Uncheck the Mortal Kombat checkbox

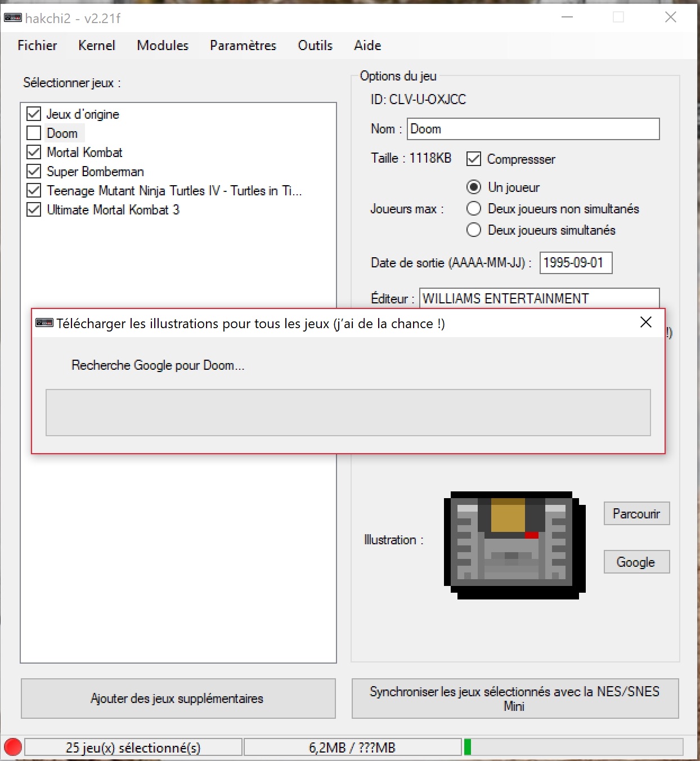tap(34, 153)
